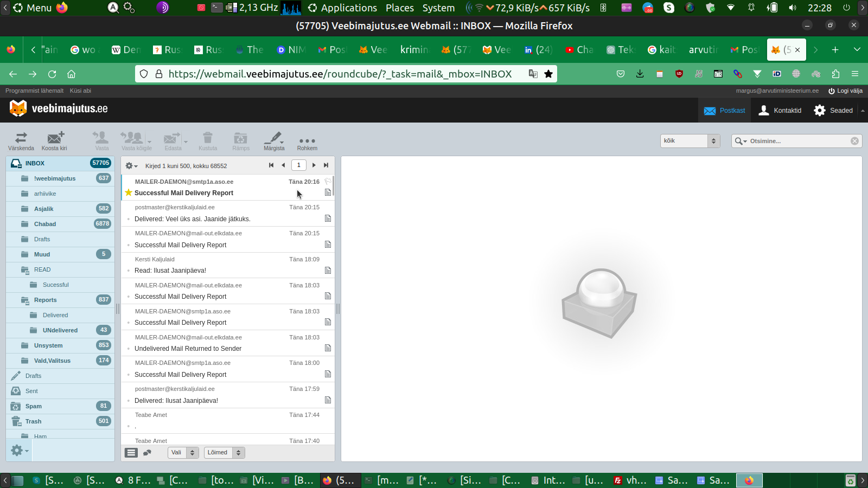Toggle unread status of 'Delivered: Veel üks asi' message
Screen dimensions: 868x488
point(129,219)
